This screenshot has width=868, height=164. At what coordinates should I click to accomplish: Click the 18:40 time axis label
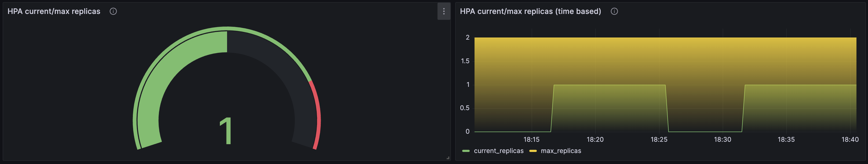point(850,139)
